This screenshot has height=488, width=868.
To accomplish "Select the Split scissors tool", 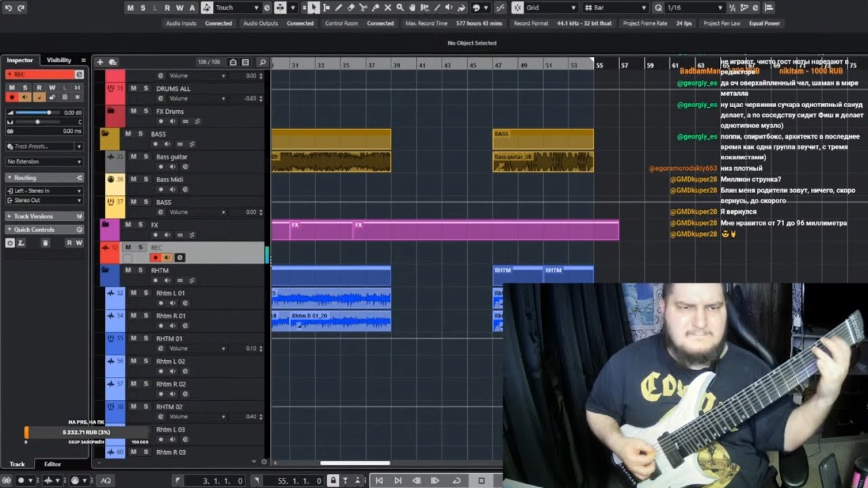I will pyautogui.click(x=363, y=7).
